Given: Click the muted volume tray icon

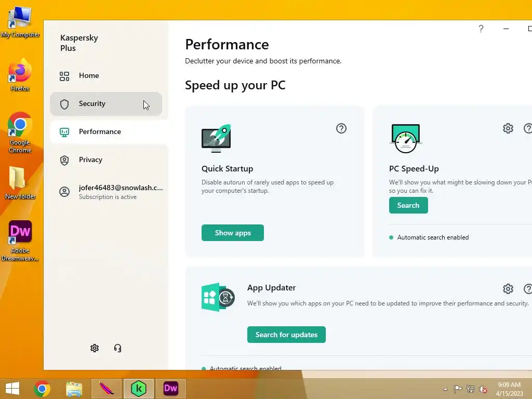Looking at the screenshot, I should 483,389.
